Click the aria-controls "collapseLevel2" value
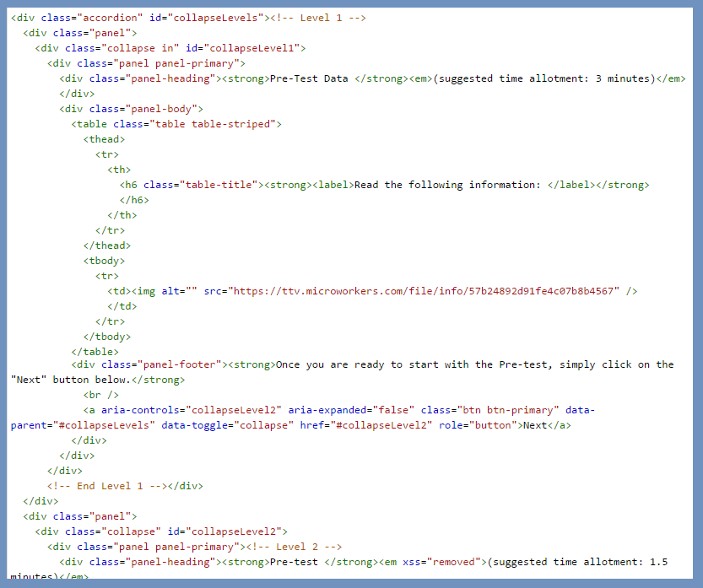This screenshot has width=703, height=588. click(234, 410)
